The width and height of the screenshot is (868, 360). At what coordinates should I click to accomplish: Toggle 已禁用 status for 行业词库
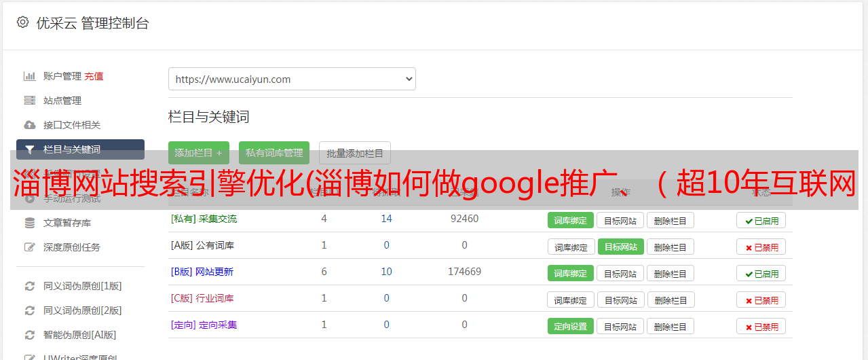761,300
